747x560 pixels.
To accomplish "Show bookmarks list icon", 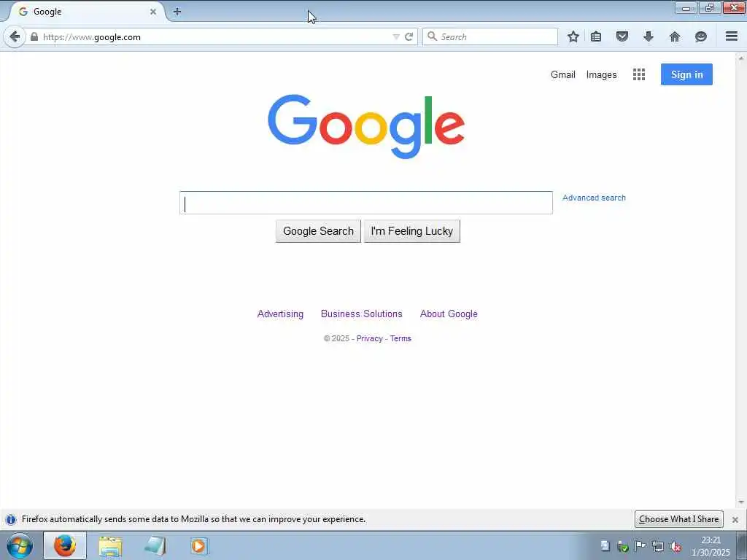I will 596,36.
